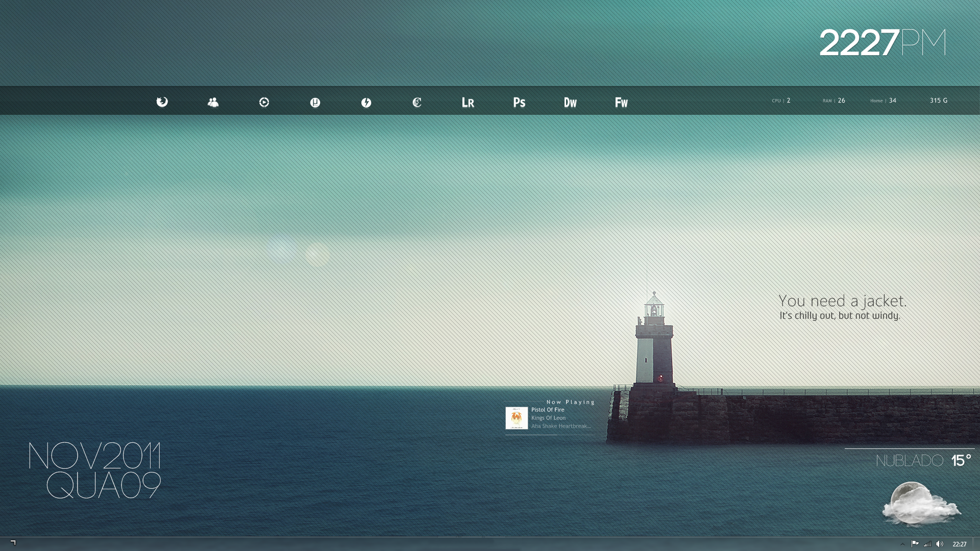Open the network signal tray icon
This screenshot has width=980, height=551.
pos(927,544)
